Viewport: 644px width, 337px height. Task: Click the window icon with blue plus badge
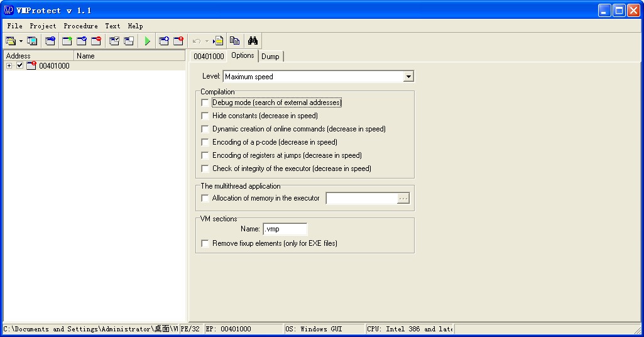[x=164, y=41]
